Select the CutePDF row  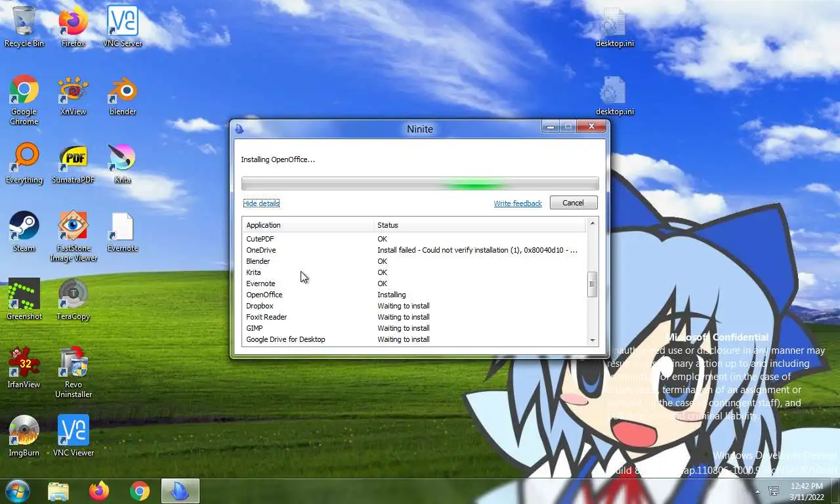(x=414, y=239)
